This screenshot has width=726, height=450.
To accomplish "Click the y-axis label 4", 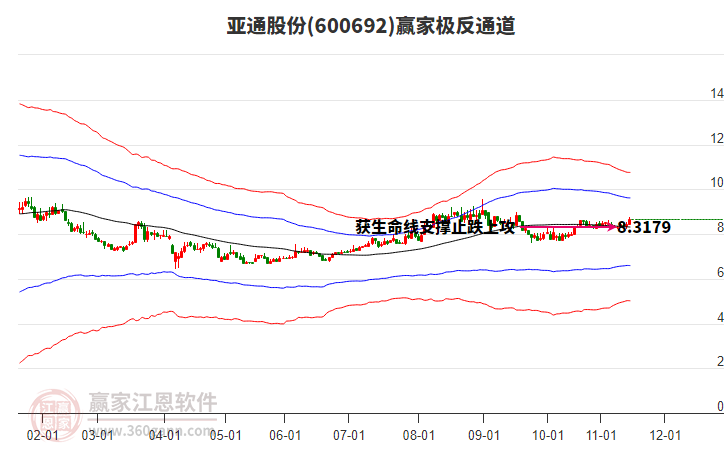I will 720,317.
